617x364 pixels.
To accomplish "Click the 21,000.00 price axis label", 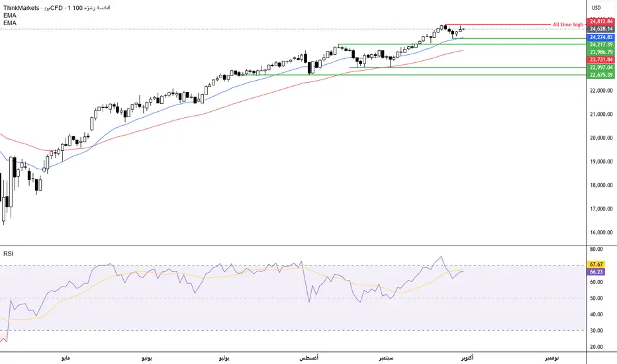I will tap(601, 114).
